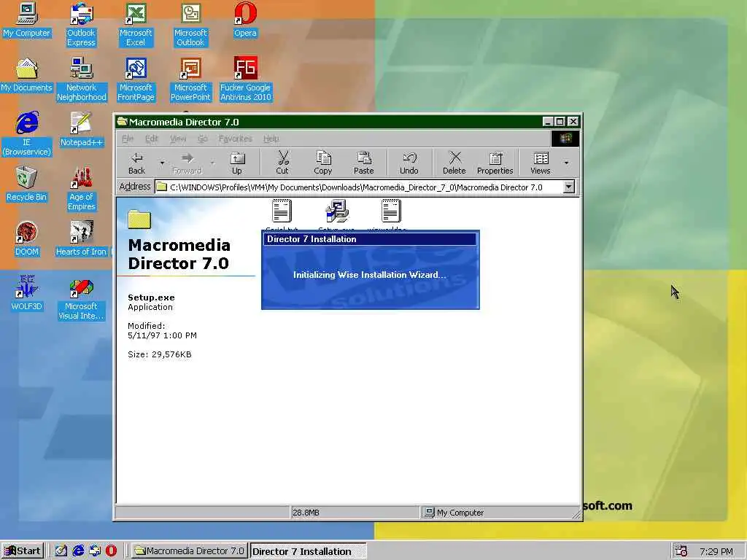Open the Help menu
Image resolution: width=747 pixels, height=560 pixels.
tap(271, 139)
